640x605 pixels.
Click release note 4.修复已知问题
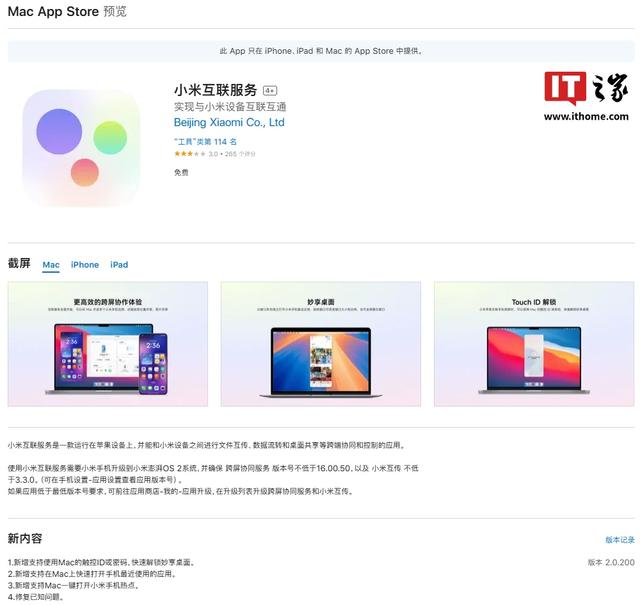pos(37,597)
